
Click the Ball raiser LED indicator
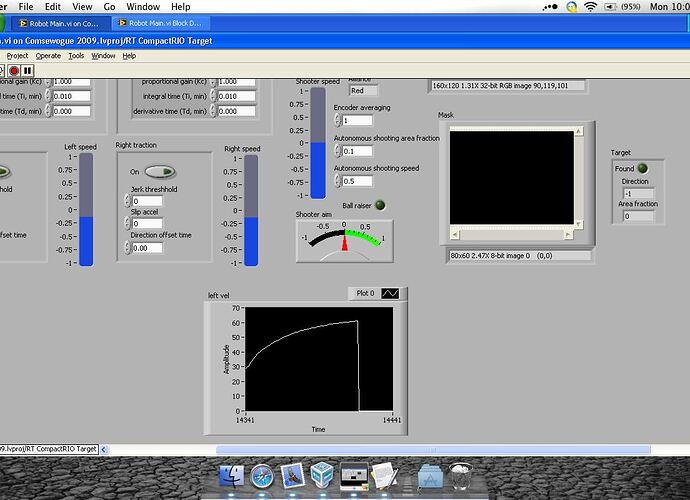pos(380,205)
